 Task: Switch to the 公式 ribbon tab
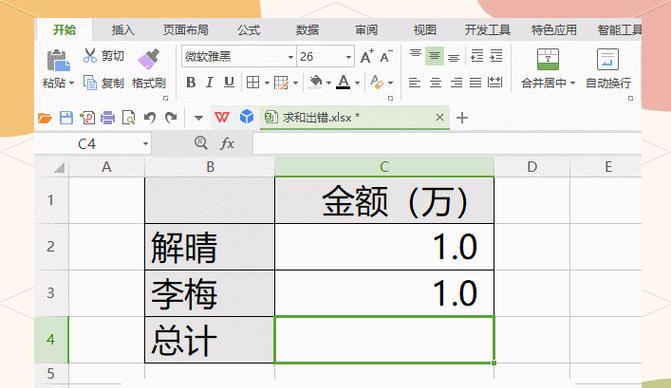(x=249, y=30)
